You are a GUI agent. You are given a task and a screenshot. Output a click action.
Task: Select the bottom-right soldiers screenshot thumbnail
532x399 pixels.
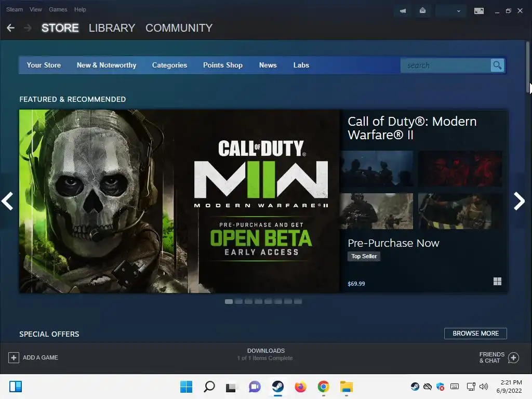(460, 211)
